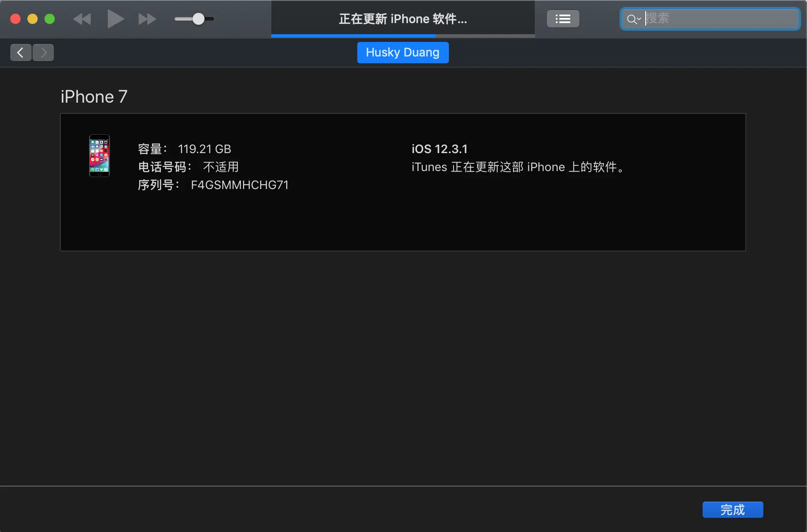807x532 pixels.
Task: Click the 完成 done button
Action: coord(733,510)
